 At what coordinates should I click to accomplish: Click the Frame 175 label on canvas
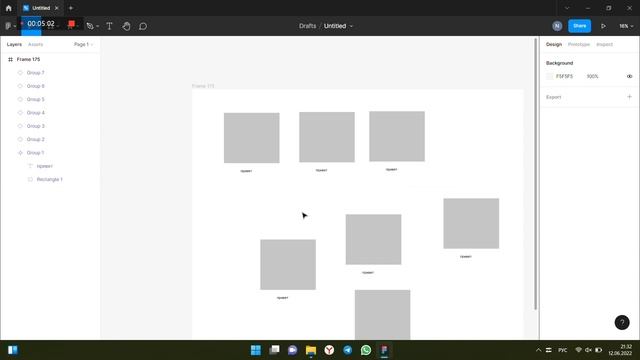[x=203, y=86]
